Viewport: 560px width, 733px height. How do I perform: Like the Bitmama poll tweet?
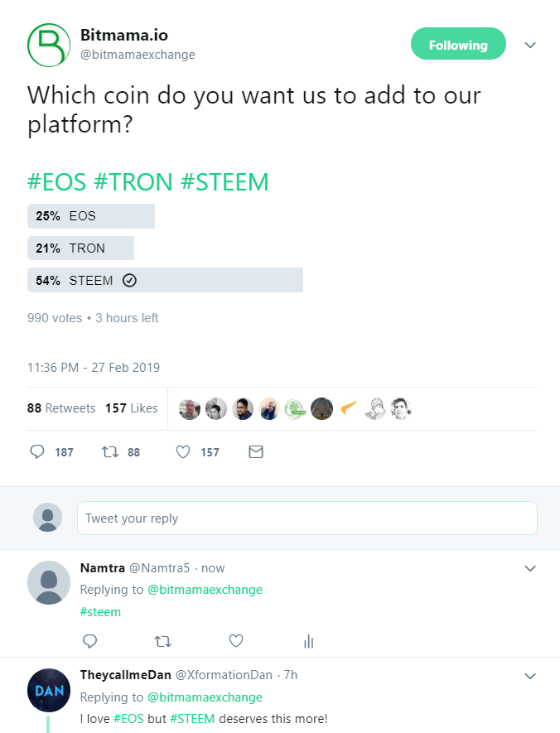[x=184, y=452]
